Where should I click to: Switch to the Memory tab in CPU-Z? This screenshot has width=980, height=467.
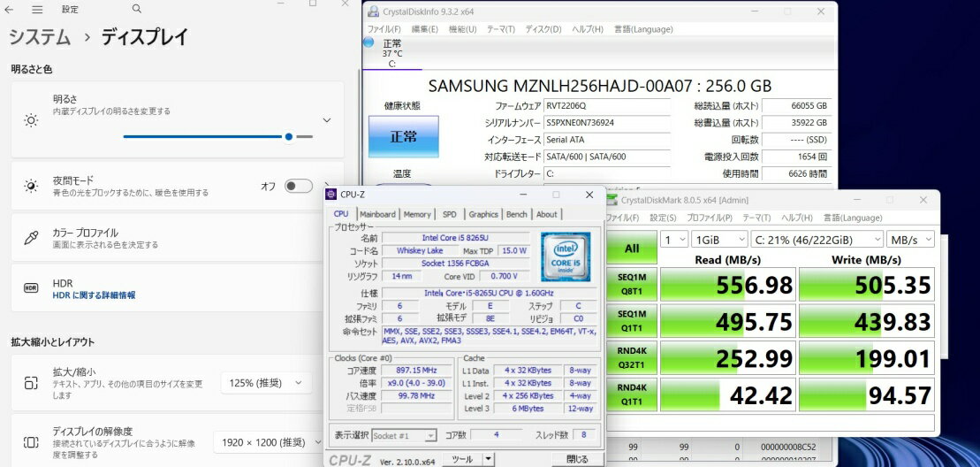click(417, 214)
